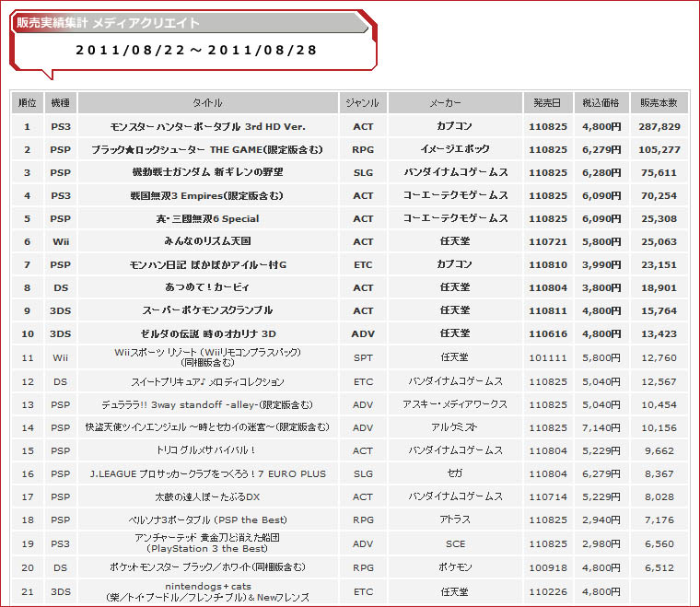Click sales figure 18,901

coord(659,288)
